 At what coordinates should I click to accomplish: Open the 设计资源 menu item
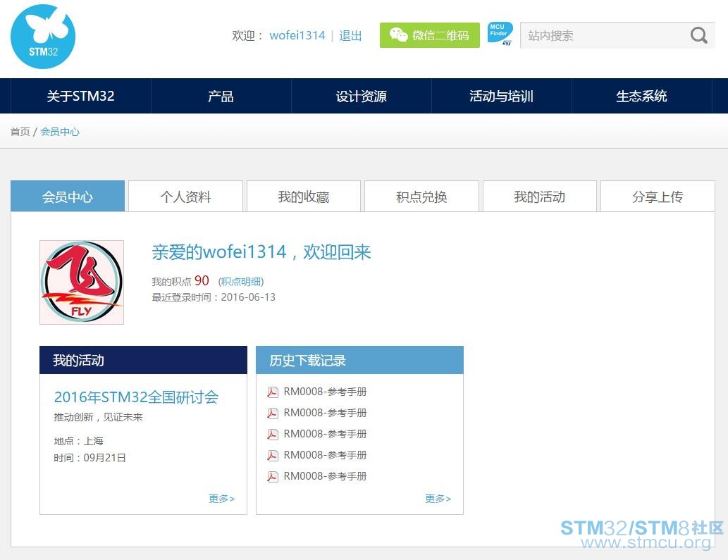(x=362, y=96)
